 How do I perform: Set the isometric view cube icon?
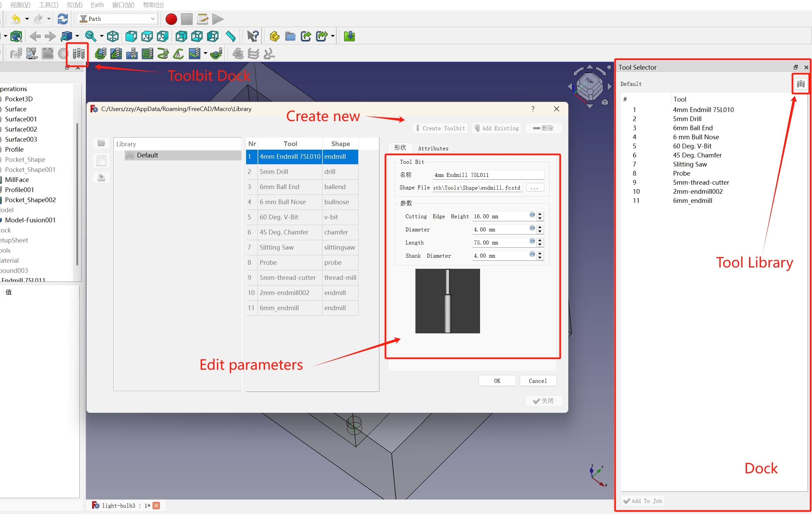click(x=113, y=36)
